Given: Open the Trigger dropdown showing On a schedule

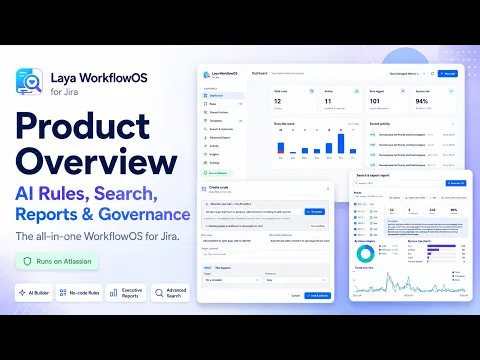Looking at the screenshot, I should (231, 280).
